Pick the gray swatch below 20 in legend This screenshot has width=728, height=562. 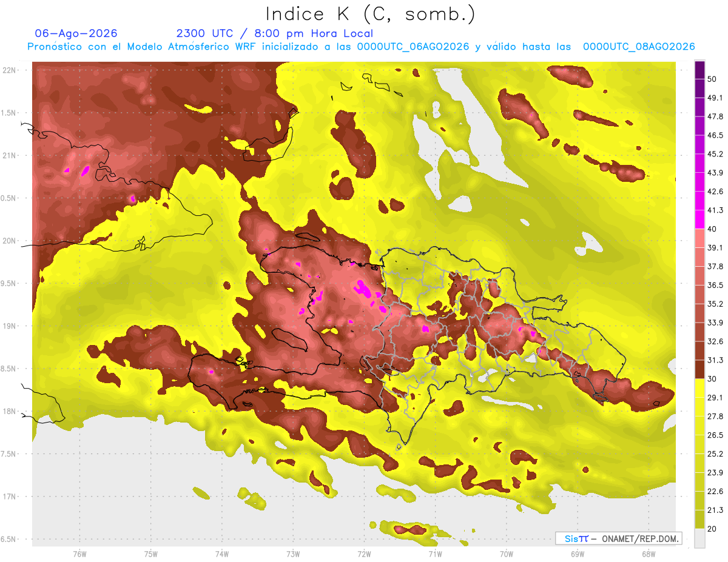click(699, 538)
